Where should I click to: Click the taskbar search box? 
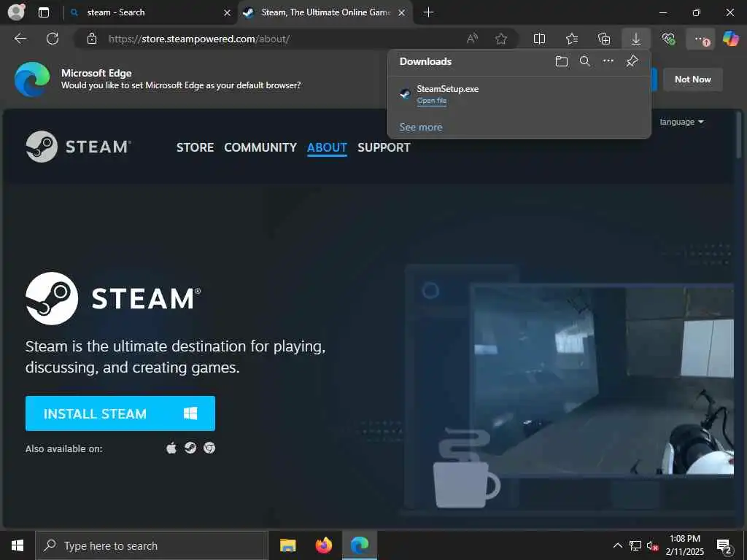[152, 545]
